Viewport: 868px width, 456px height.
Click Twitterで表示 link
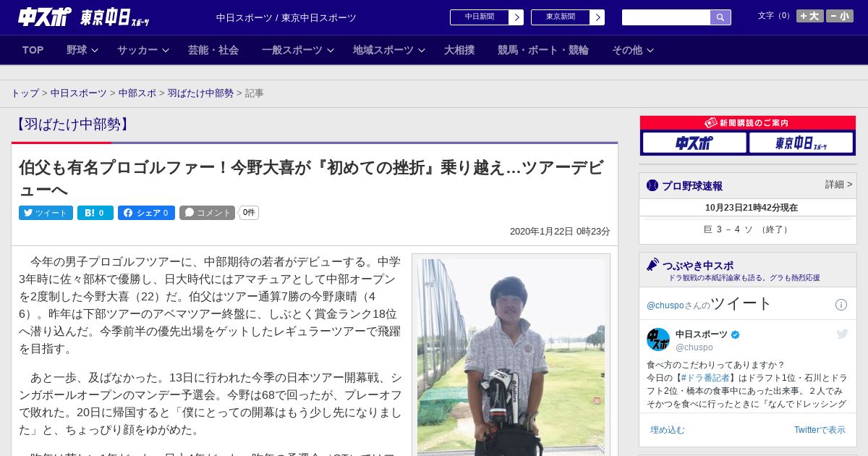[820, 430]
